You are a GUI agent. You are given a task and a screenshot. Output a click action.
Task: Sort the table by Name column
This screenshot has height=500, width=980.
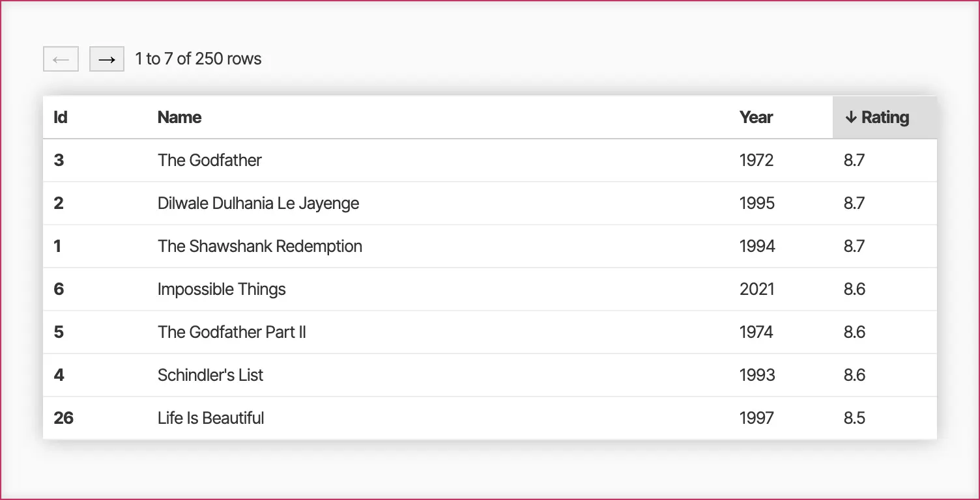coord(179,118)
